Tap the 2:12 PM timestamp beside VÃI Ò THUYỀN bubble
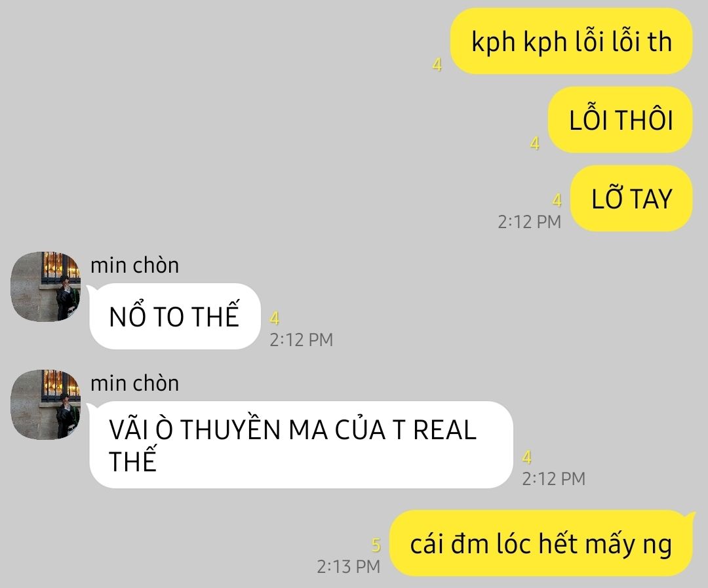708x588 pixels. [553, 479]
